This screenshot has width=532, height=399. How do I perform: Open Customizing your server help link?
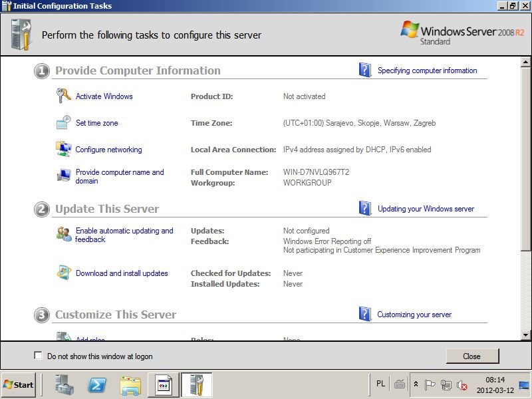414,315
